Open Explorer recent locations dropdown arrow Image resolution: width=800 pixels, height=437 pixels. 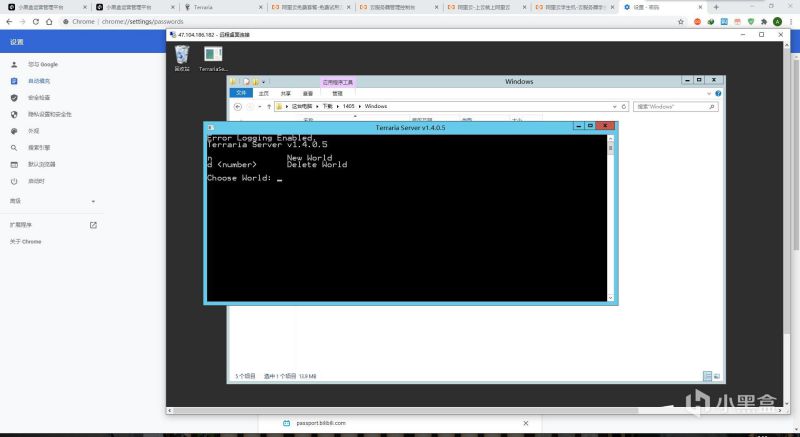pyautogui.click(x=260, y=107)
